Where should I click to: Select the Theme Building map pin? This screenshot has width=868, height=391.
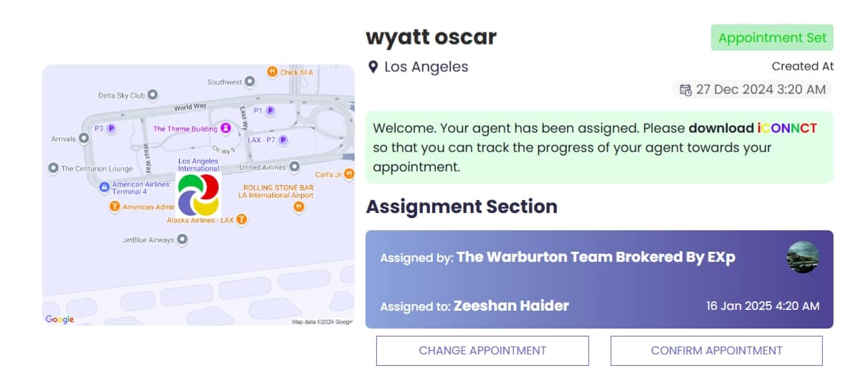(226, 128)
